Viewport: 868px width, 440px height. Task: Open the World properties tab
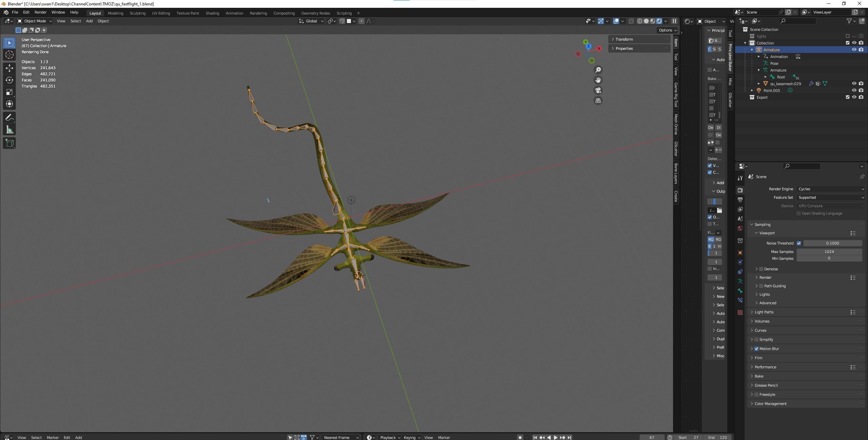pos(740,228)
